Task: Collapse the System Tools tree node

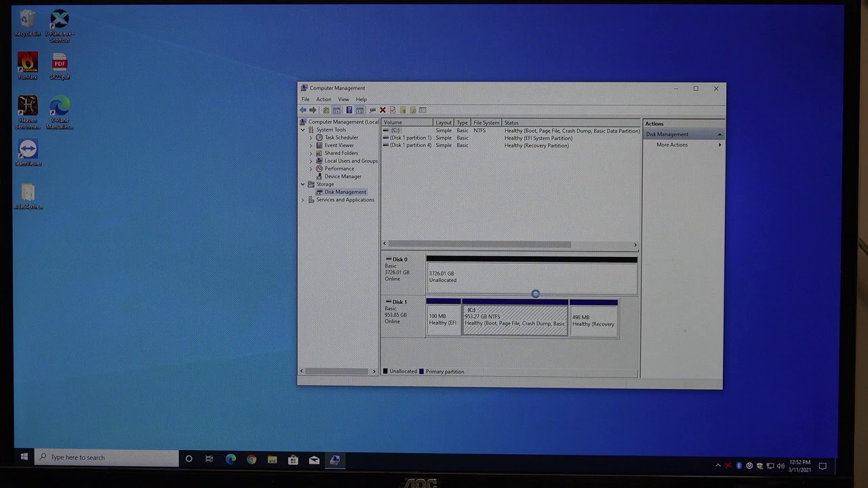Action: click(303, 129)
